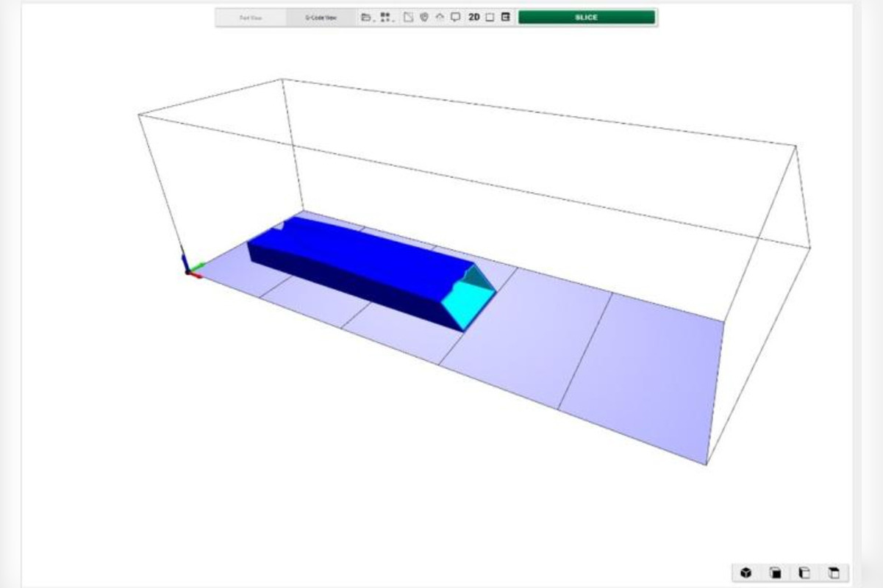Select the solid cube view icon bottom right
The image size is (883, 588).
746,572
